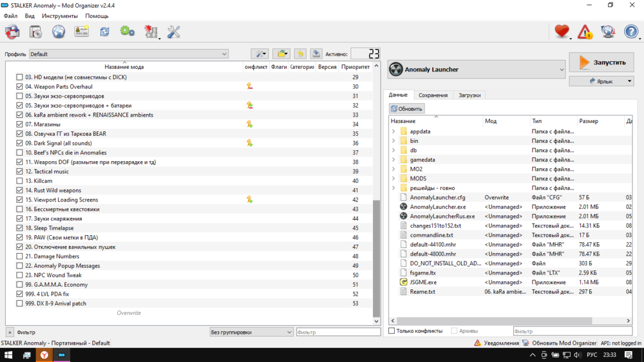644x362 pixels.
Task: Open the Инструменты menu
Action: [x=59, y=15]
